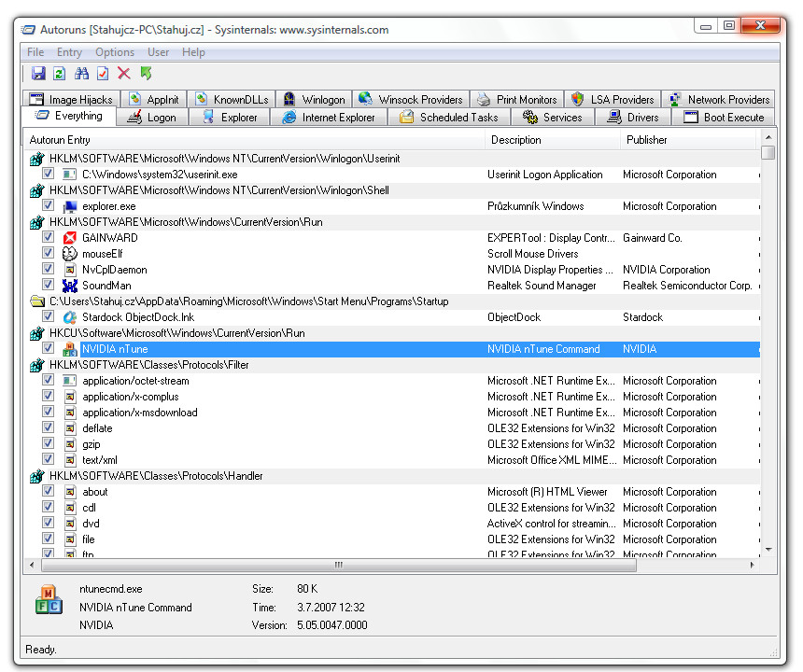Open the Help menu

click(193, 52)
